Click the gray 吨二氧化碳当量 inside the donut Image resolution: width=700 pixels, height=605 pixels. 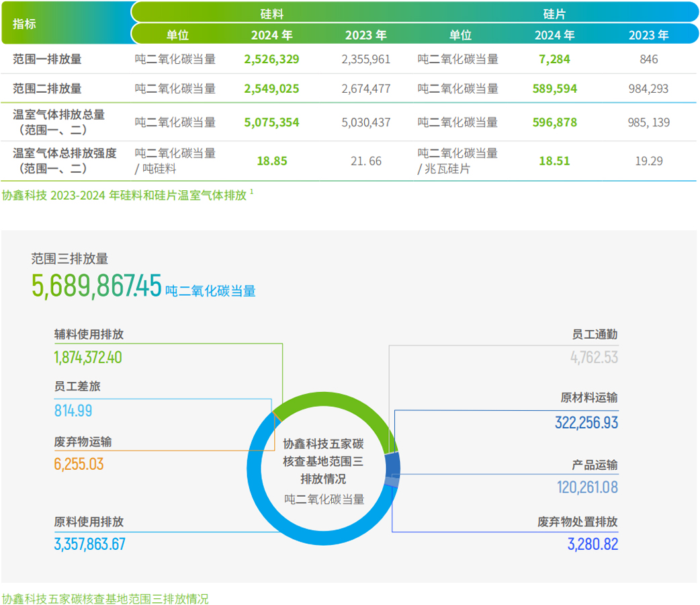click(324, 499)
